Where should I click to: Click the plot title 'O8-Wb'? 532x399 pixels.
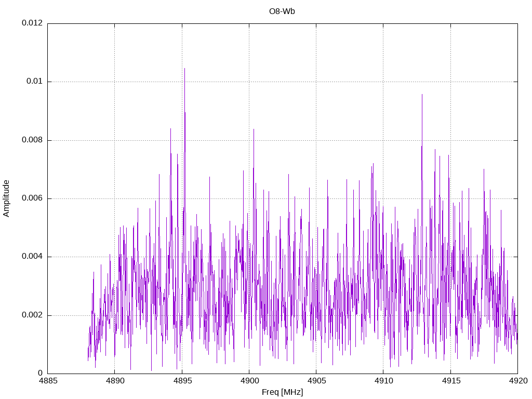(x=282, y=11)
